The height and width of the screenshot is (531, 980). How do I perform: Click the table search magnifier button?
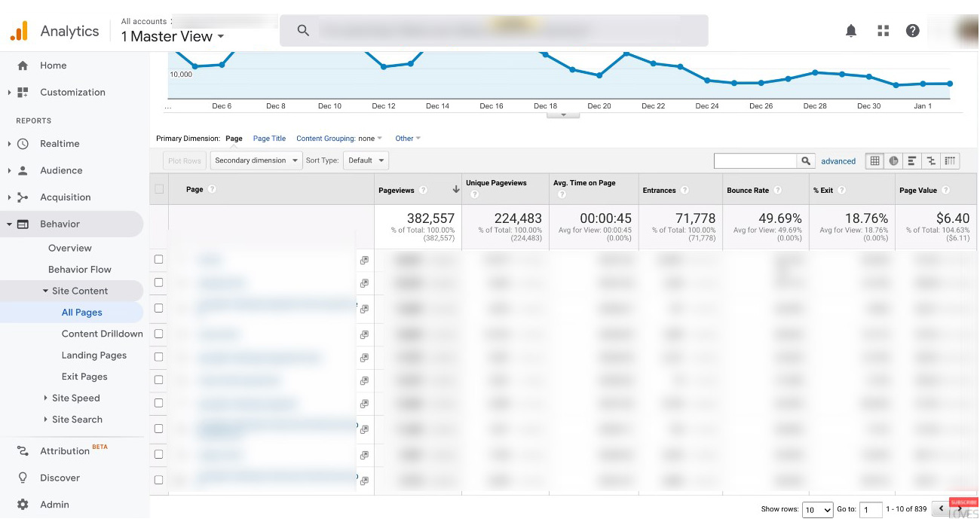(807, 161)
